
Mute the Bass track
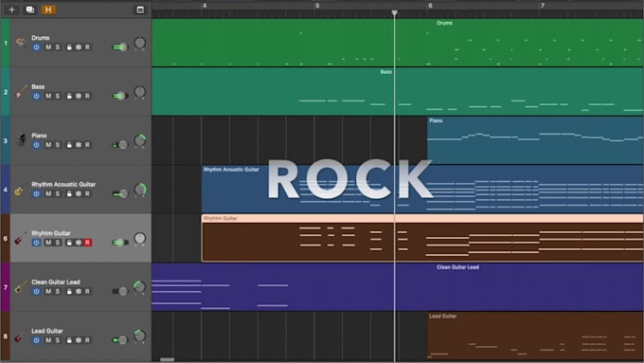pos(48,96)
